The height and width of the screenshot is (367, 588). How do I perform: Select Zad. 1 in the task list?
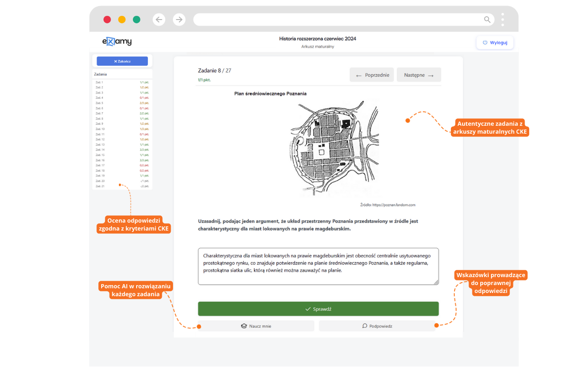[122, 82]
